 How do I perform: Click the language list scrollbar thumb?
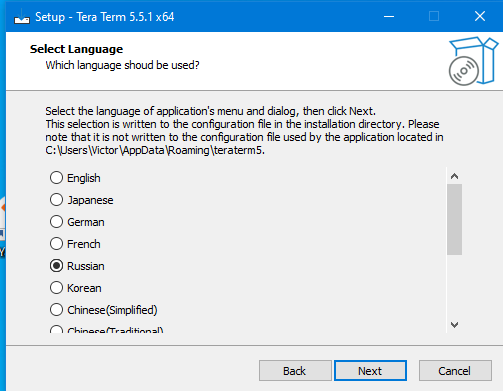[454, 219]
